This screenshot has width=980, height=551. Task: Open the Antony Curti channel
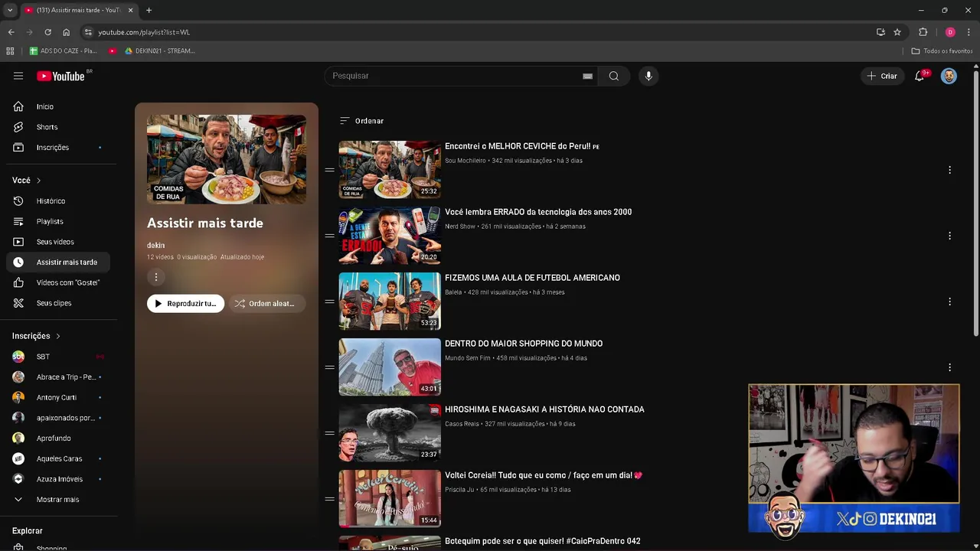(x=59, y=397)
